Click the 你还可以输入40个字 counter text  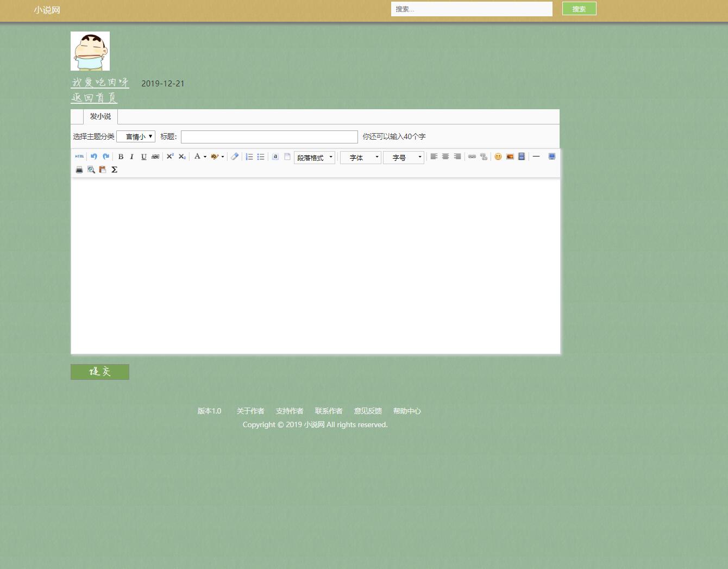pos(394,136)
